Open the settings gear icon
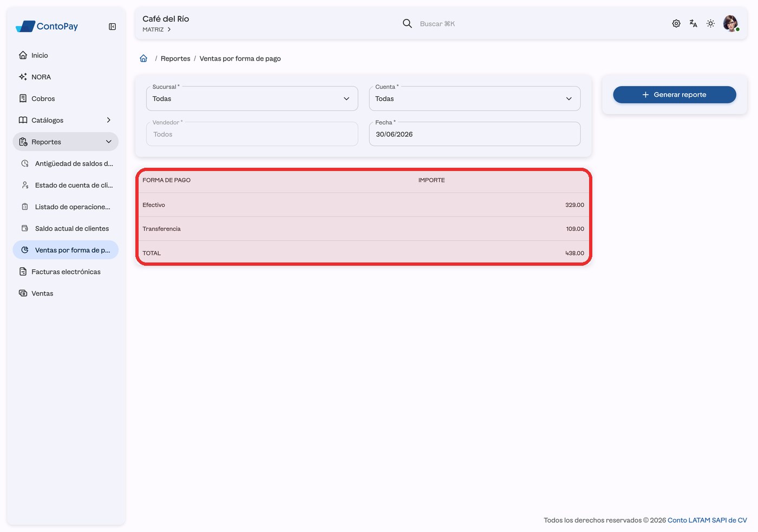Image resolution: width=758 pixels, height=532 pixels. tap(676, 23)
